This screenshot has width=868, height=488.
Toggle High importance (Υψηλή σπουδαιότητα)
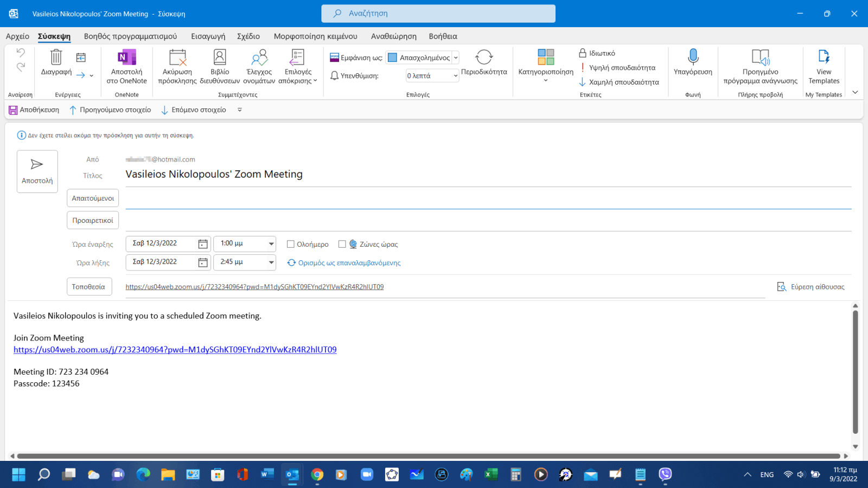click(x=617, y=68)
